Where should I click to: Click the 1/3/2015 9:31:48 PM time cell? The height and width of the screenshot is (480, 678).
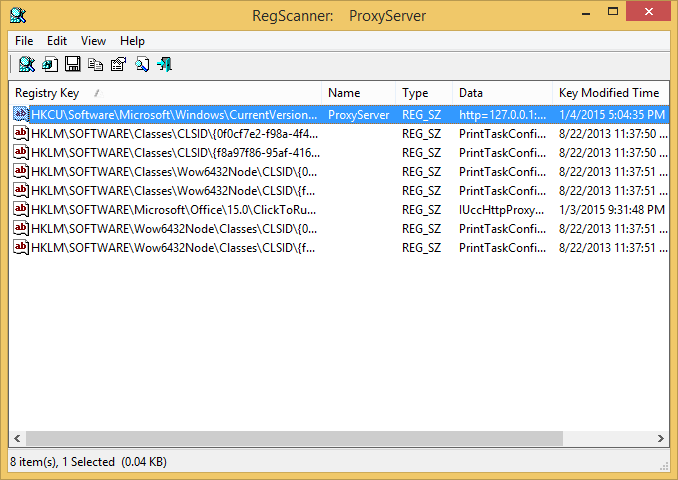point(612,210)
